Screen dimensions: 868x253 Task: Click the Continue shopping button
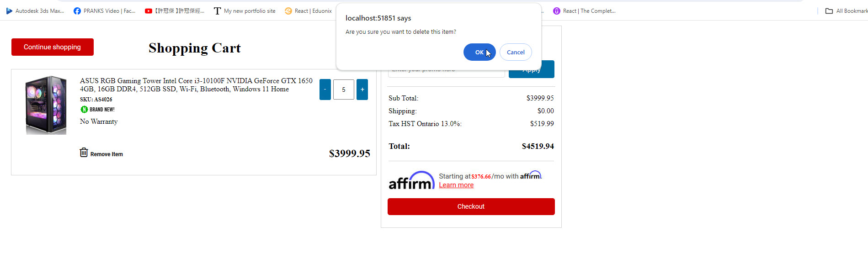(53, 47)
